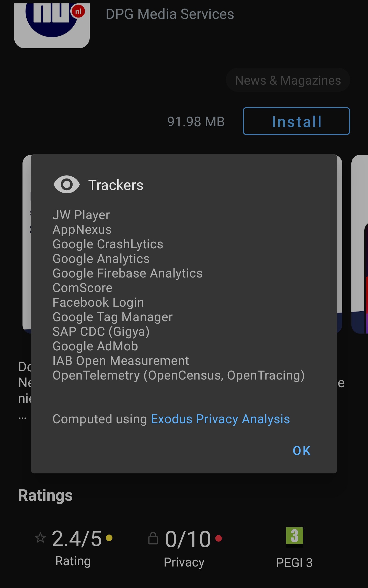Tap the 2.4/5 Rating value
Image resolution: width=368 pixels, height=588 pixels.
(x=77, y=538)
